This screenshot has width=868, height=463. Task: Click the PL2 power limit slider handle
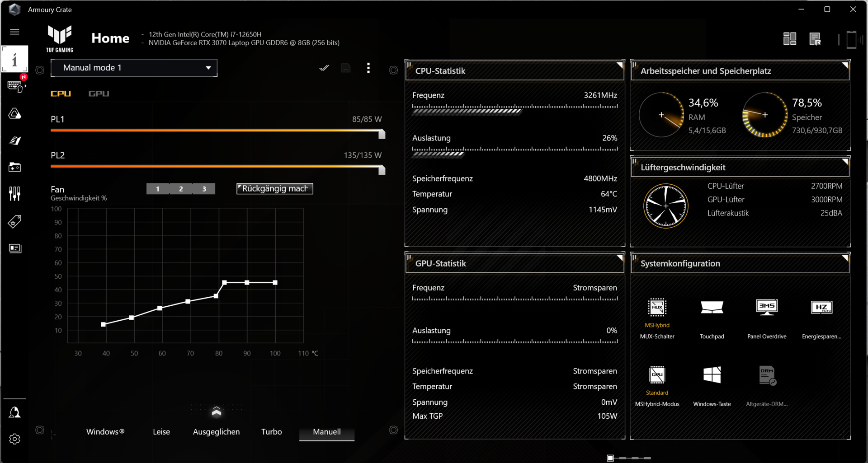pos(382,170)
